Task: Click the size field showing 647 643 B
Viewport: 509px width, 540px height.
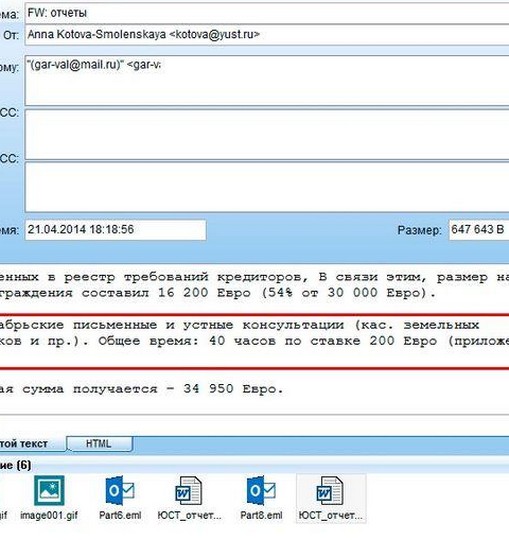Action: [x=479, y=230]
